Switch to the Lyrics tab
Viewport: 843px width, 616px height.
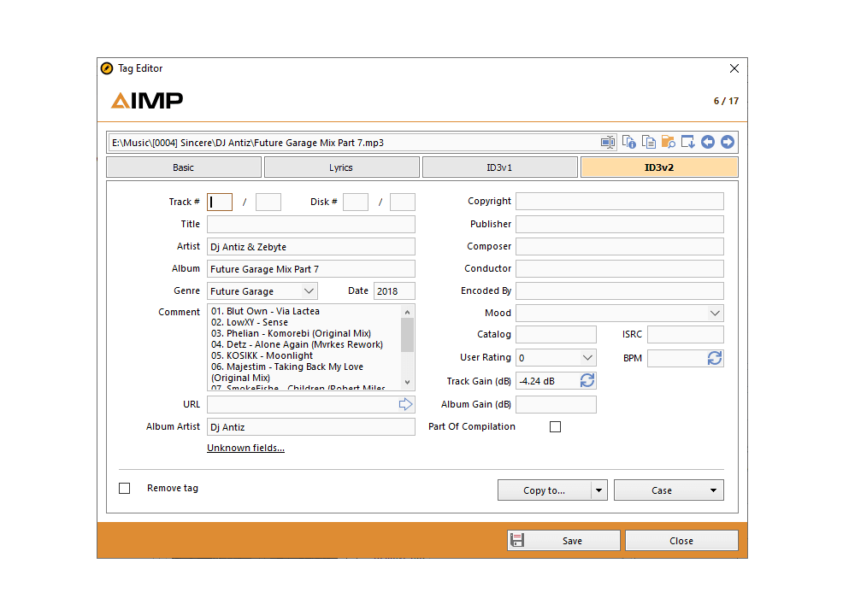tap(341, 167)
